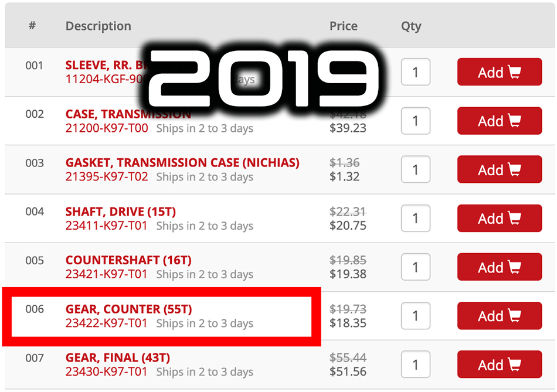The width and height of the screenshot is (557, 392).
Task: Open SHAFT, DRIVE (15T) product link
Action: coord(120,212)
